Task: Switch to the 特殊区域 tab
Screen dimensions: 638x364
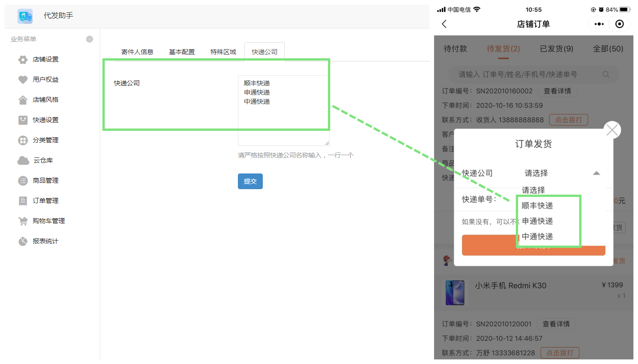Action: [223, 52]
